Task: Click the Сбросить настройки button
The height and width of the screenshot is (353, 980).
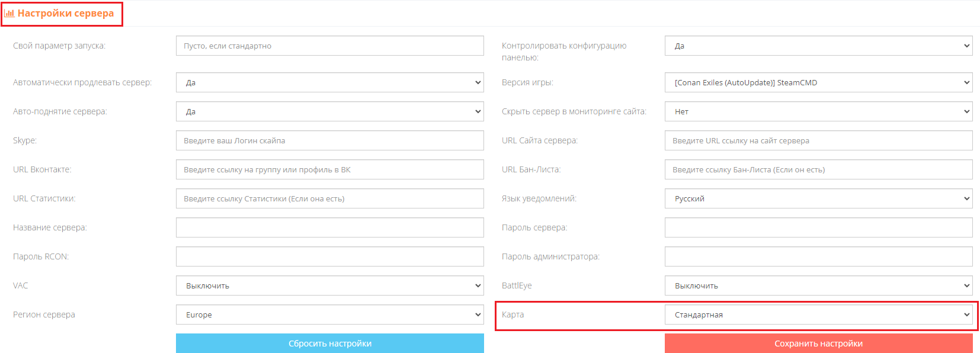Action: tap(330, 344)
